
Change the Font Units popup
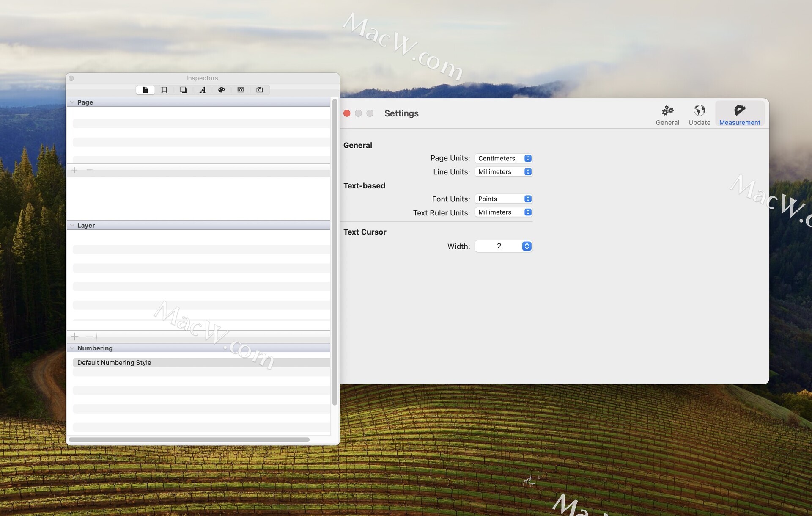503,199
